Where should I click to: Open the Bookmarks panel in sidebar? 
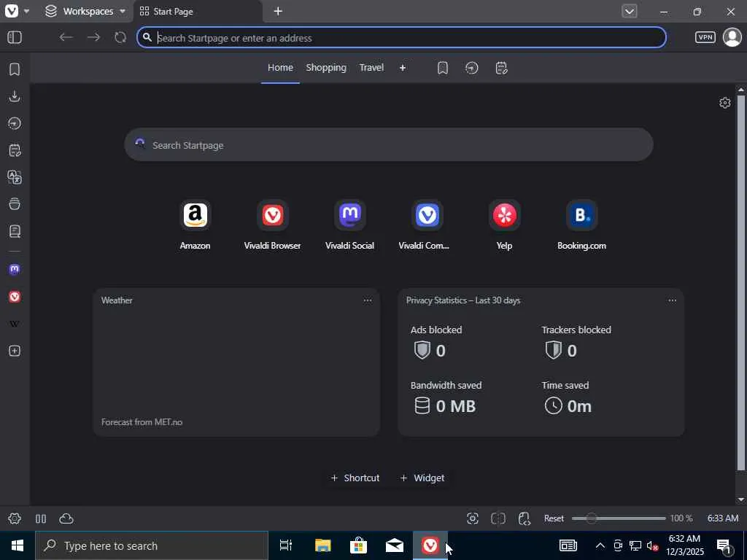(15, 69)
